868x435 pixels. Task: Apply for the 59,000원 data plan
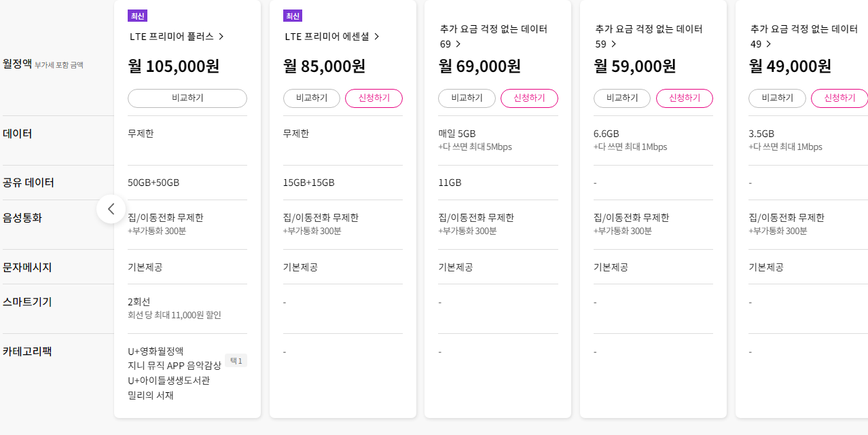coord(685,98)
